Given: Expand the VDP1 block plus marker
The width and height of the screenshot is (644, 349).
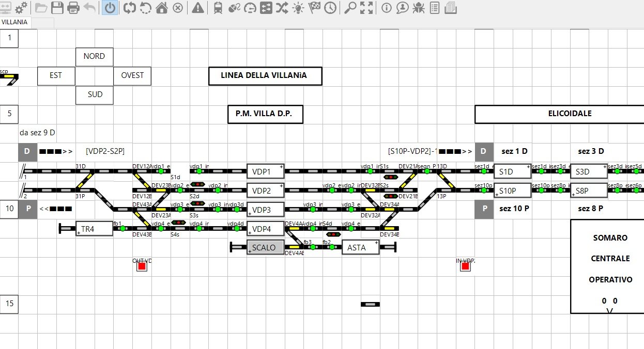Looking at the screenshot, I should (281, 167).
